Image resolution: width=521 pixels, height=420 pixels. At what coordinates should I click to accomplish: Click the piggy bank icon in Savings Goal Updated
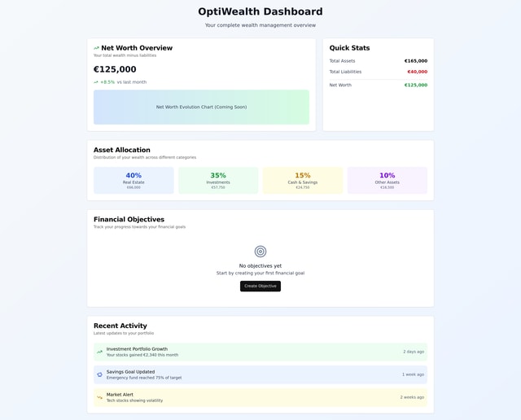pyautogui.click(x=99, y=374)
